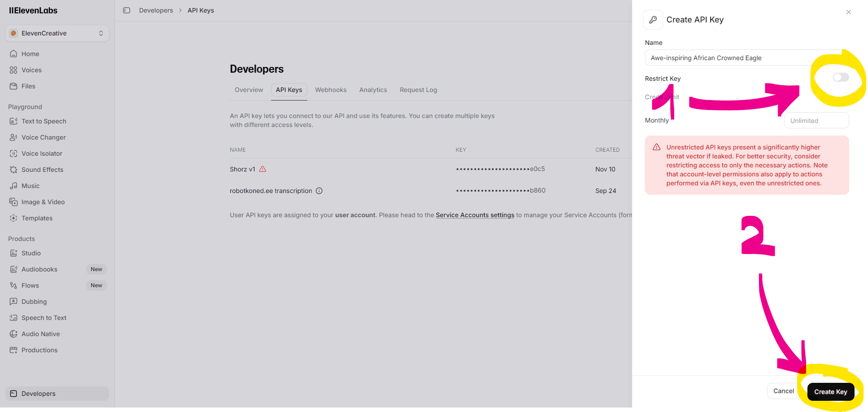Click API Keys in the breadcrumb

click(201, 10)
